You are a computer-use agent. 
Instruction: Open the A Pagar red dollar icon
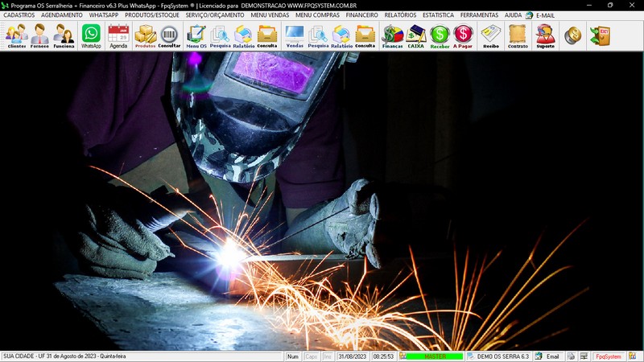tap(463, 35)
